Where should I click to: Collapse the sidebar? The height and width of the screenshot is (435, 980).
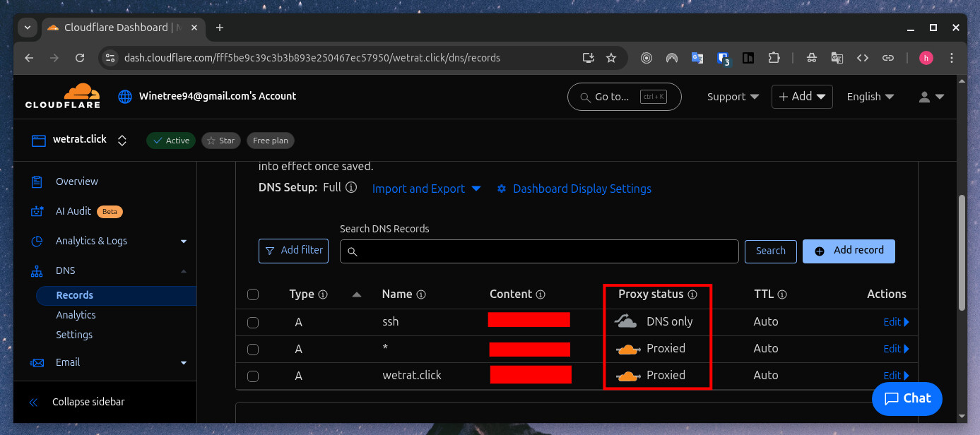pyautogui.click(x=78, y=402)
